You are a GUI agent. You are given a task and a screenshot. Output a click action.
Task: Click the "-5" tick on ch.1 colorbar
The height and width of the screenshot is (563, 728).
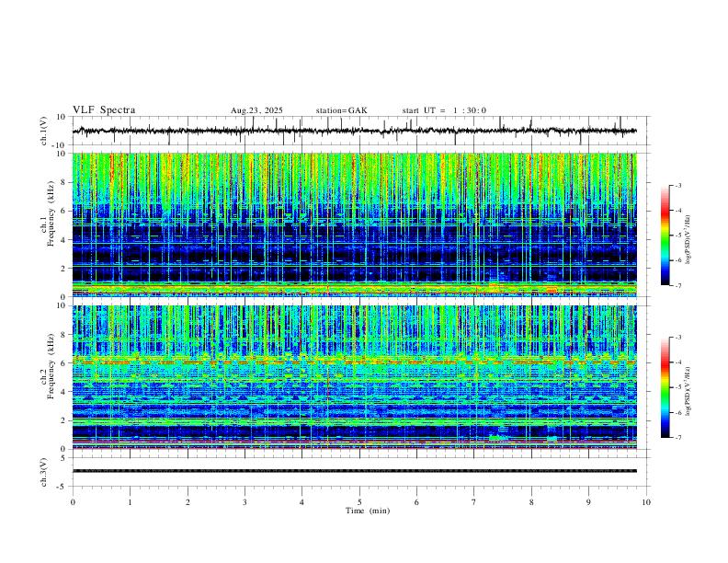tap(677, 236)
